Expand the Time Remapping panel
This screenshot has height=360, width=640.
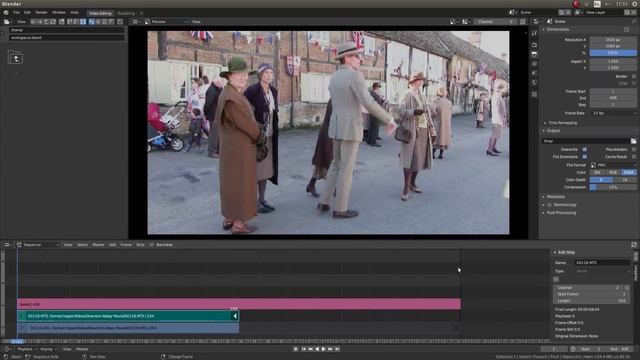[562, 123]
